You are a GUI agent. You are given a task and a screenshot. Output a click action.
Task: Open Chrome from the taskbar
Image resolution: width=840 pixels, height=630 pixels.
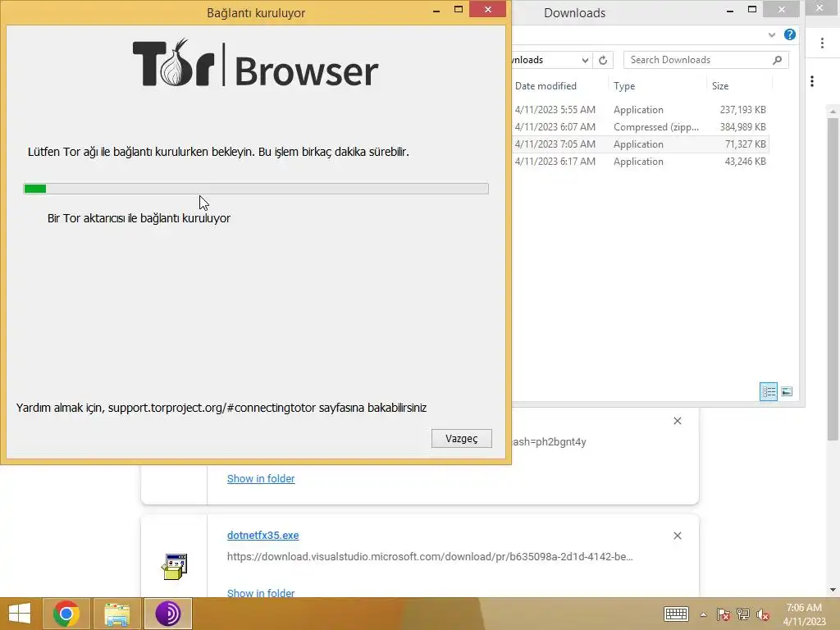click(66, 614)
